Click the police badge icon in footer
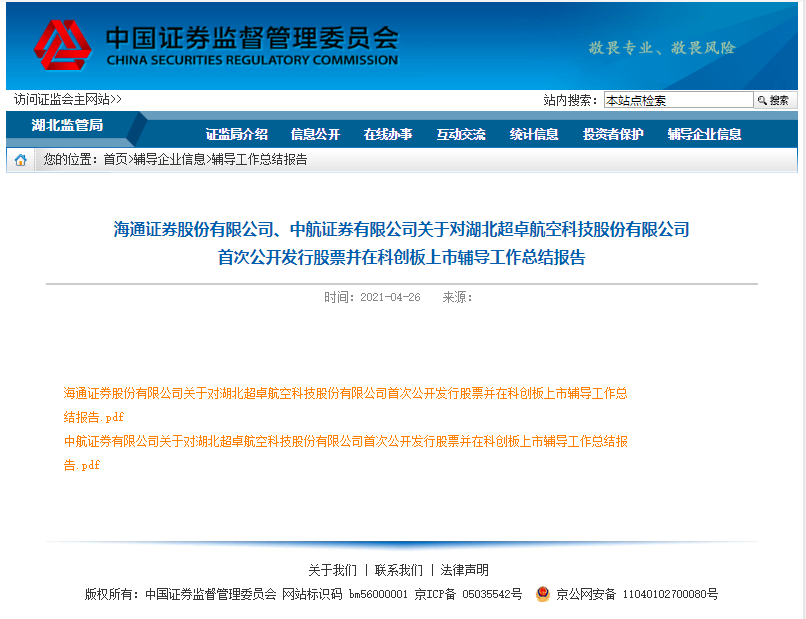806x619 pixels. (543, 594)
